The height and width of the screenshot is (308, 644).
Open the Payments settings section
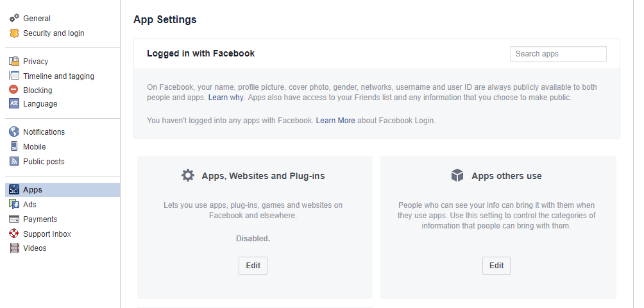tap(40, 219)
